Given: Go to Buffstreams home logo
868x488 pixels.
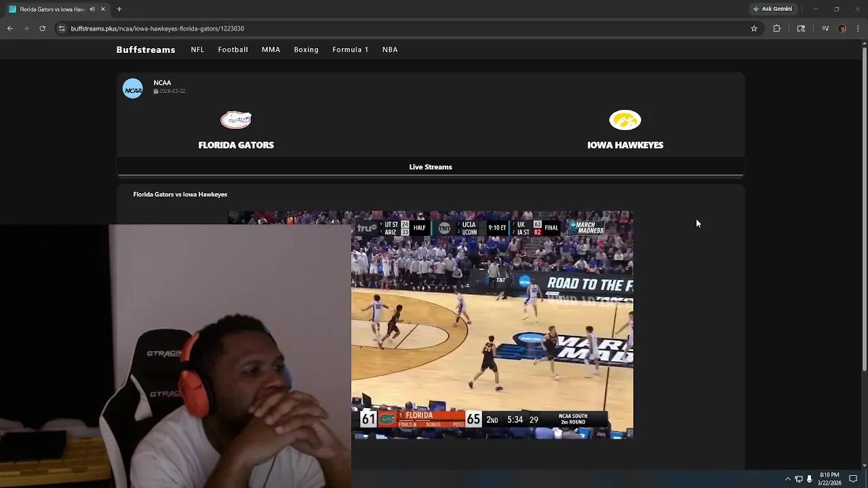Looking at the screenshot, I should click(146, 49).
